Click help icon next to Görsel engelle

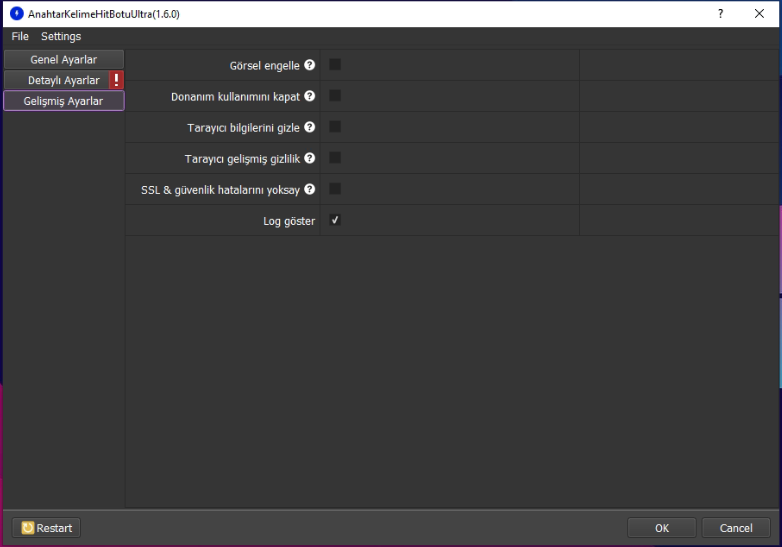tap(310, 66)
